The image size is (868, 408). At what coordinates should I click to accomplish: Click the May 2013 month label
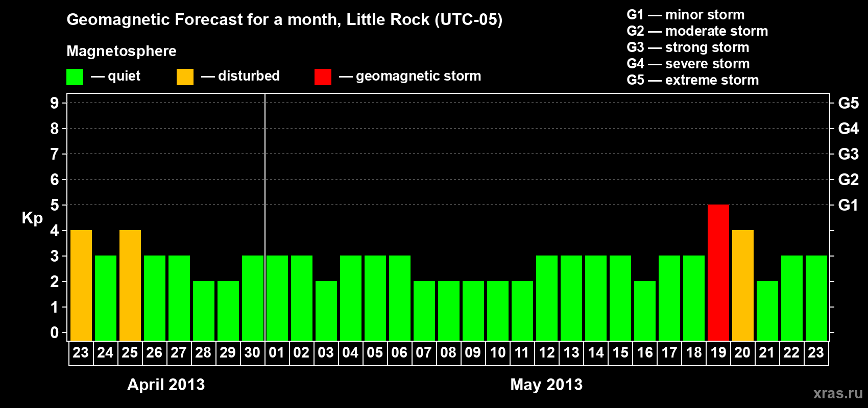point(546,384)
